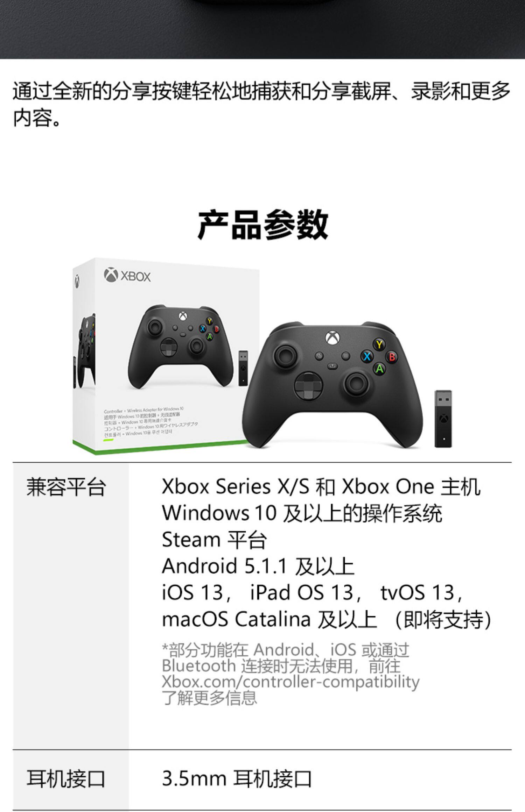Click the Xbox.com/controller-compatibility link text
The height and width of the screenshot is (812, 525).
(290, 681)
